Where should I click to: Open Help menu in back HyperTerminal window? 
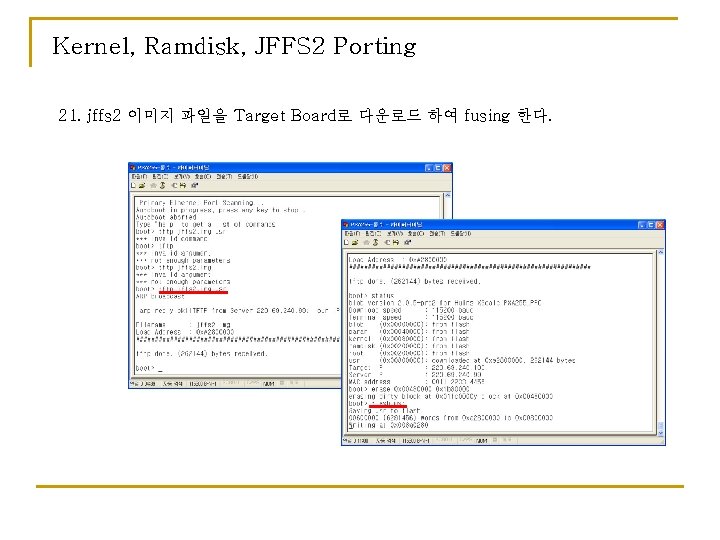(248, 177)
